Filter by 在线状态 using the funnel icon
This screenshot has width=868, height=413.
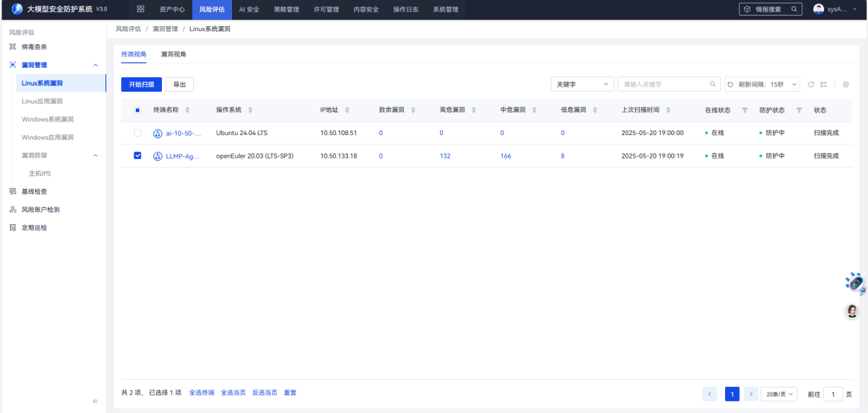(x=744, y=110)
